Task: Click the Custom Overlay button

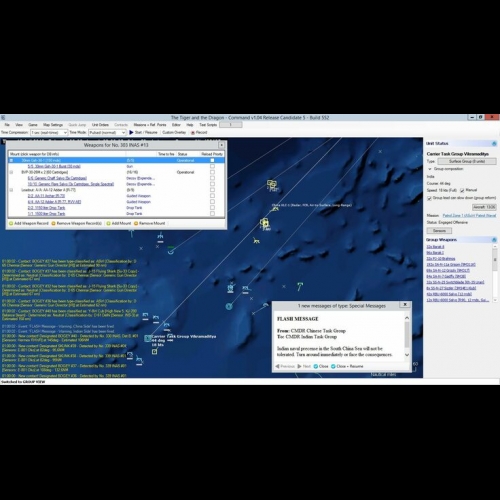Action: 174,132
